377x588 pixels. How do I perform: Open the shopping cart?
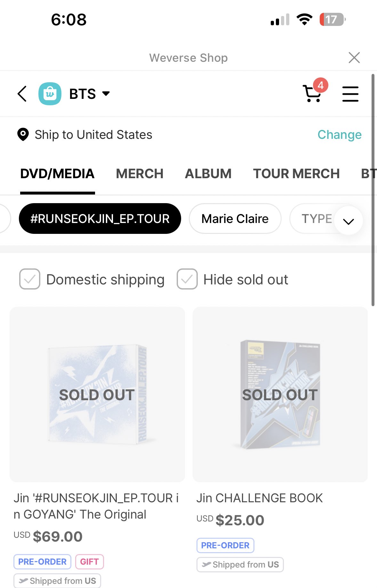click(x=311, y=94)
